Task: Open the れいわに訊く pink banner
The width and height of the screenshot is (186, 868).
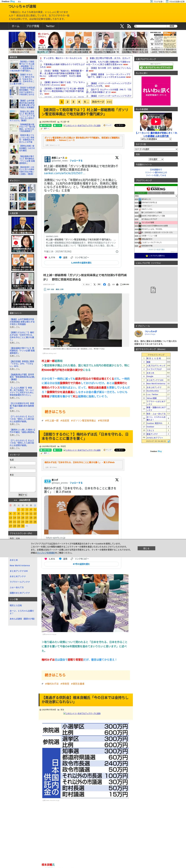Action: (156, 91)
